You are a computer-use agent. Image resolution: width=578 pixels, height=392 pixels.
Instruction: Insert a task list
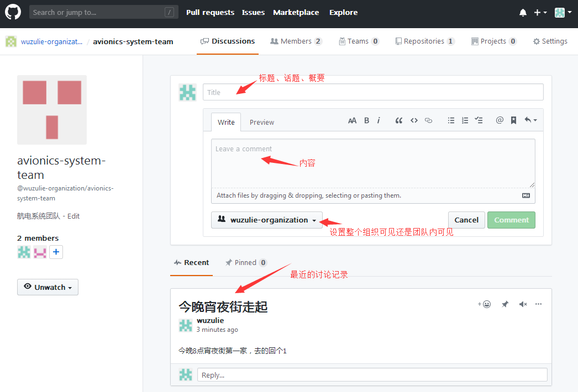point(479,120)
